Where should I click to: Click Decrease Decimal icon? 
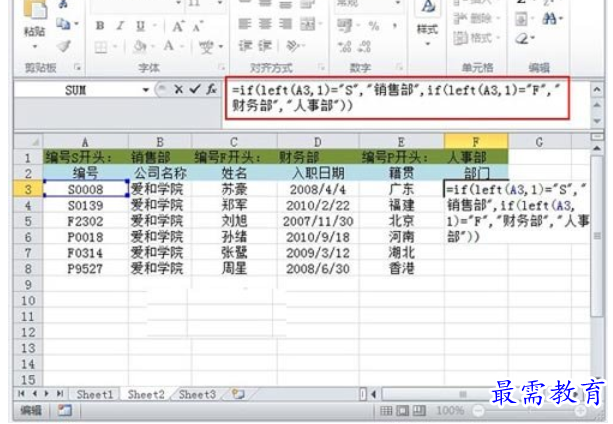tap(364, 47)
